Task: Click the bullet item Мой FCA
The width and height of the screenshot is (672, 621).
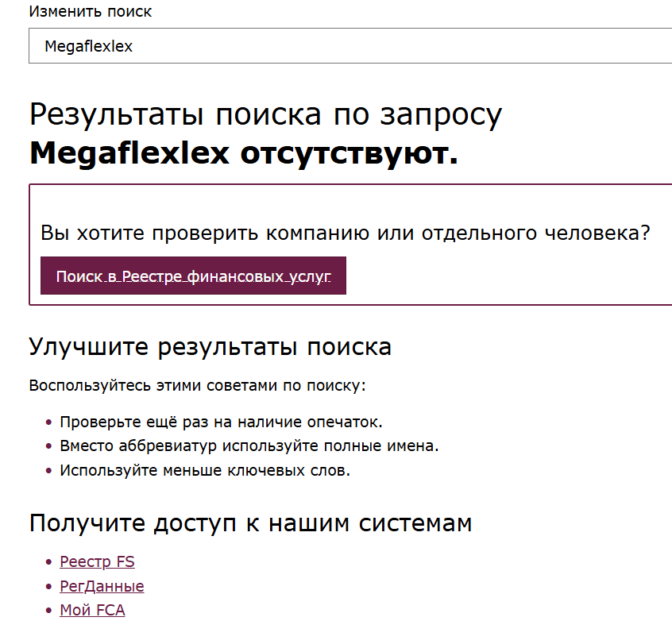Action: click(92, 610)
